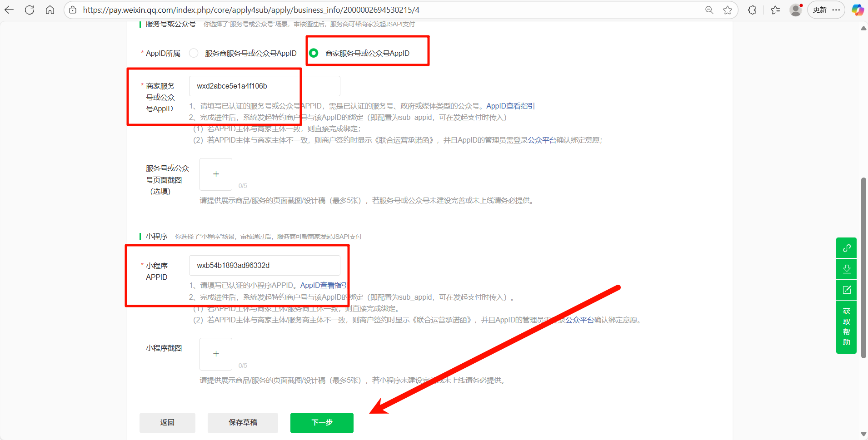Click the 下一步 button

point(322,423)
